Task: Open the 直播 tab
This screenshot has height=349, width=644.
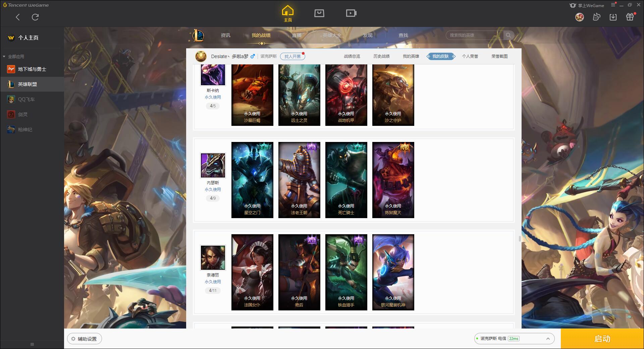Action: point(297,35)
